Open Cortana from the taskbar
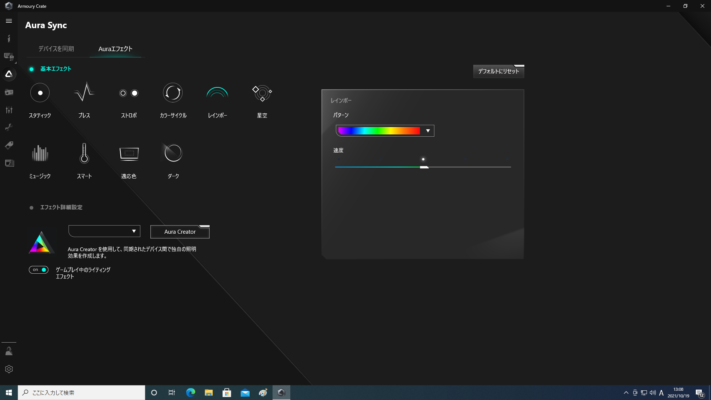This screenshot has width=711, height=400. 154,392
